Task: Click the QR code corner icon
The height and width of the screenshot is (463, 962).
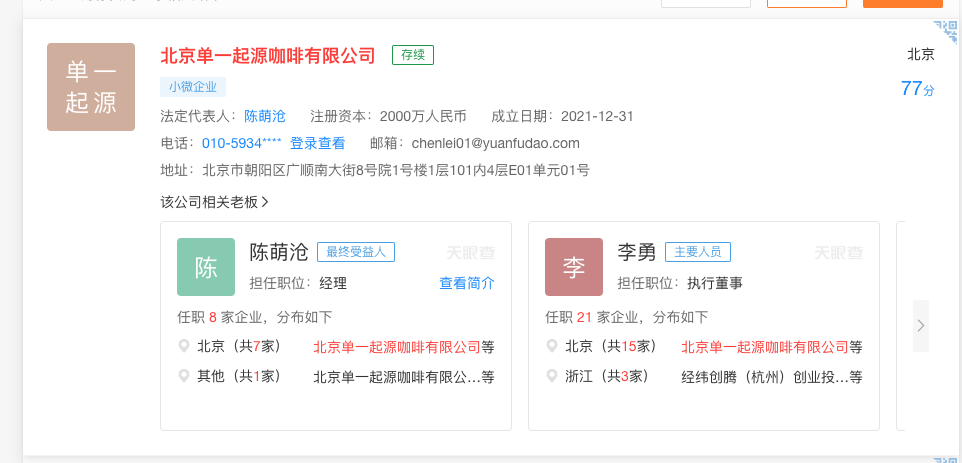Action: click(x=946, y=32)
